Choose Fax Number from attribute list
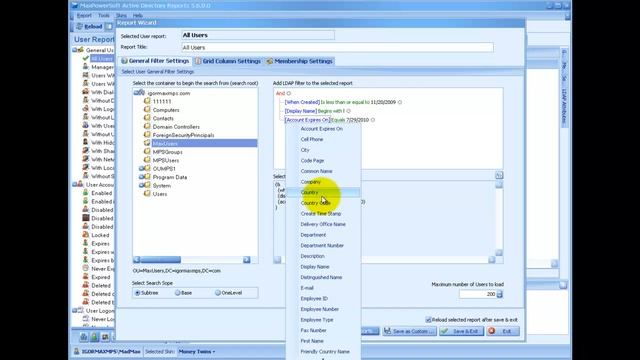Screen dimensions: 640x360 pos(323,330)
